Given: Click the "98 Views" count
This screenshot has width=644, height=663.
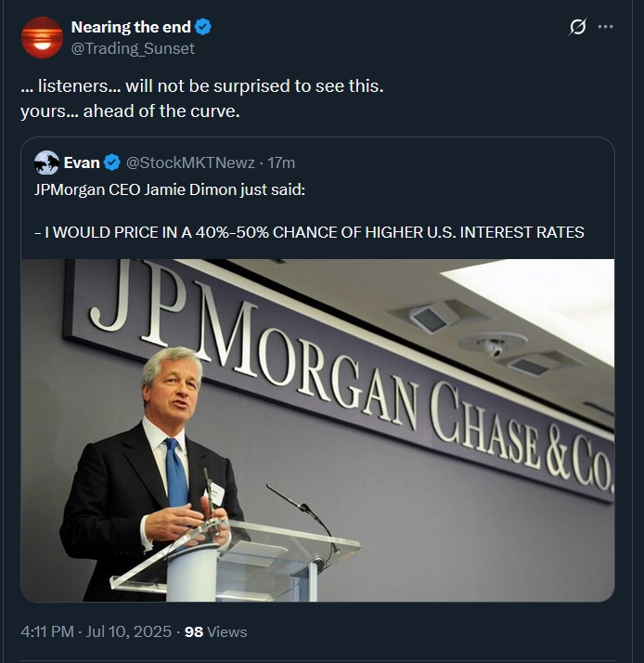Looking at the screenshot, I should pyautogui.click(x=215, y=631).
